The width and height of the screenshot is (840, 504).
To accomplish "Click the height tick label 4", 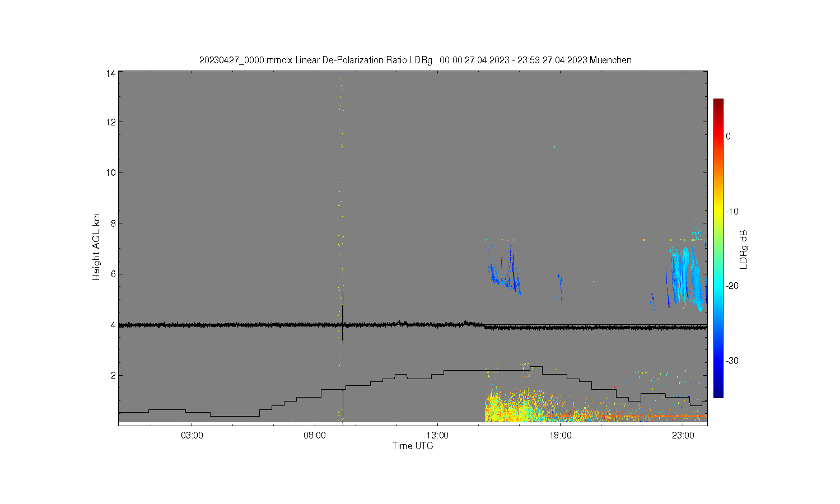I will (113, 325).
